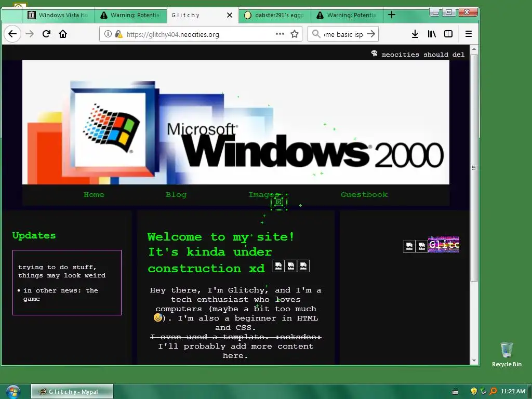Click second broken image beside Glitc badge
This screenshot has width=532, height=399.
coord(421,246)
